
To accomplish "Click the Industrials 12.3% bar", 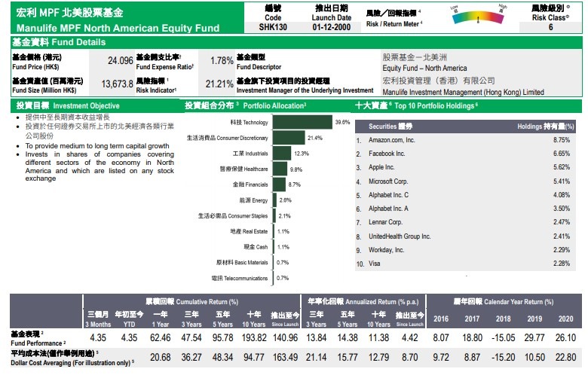I will (282, 153).
